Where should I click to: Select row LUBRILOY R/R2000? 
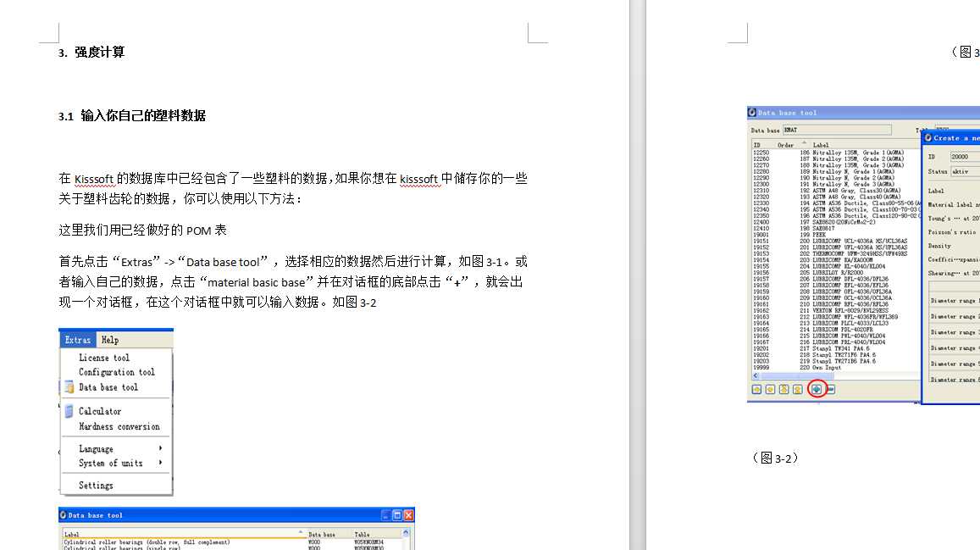point(836,273)
